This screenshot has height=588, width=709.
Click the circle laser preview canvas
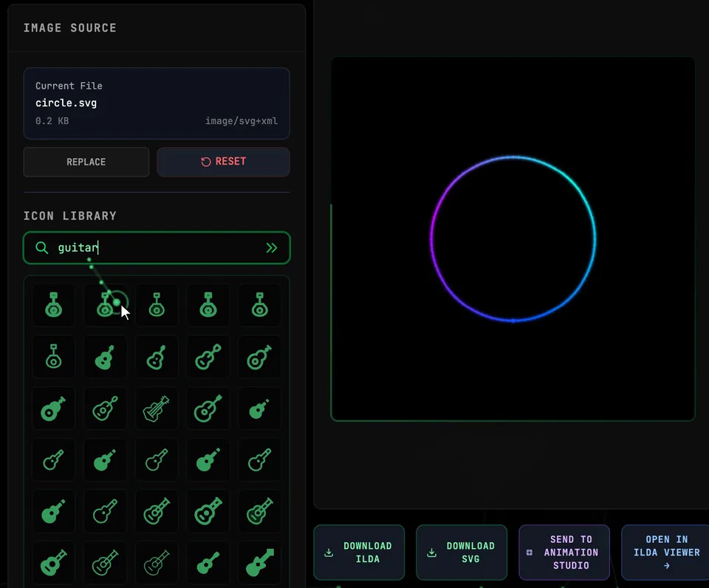coord(513,239)
